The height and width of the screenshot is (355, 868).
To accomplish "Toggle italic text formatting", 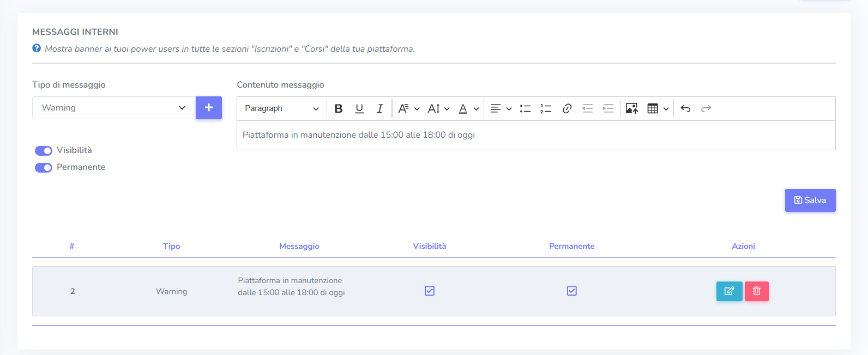I will tap(380, 108).
